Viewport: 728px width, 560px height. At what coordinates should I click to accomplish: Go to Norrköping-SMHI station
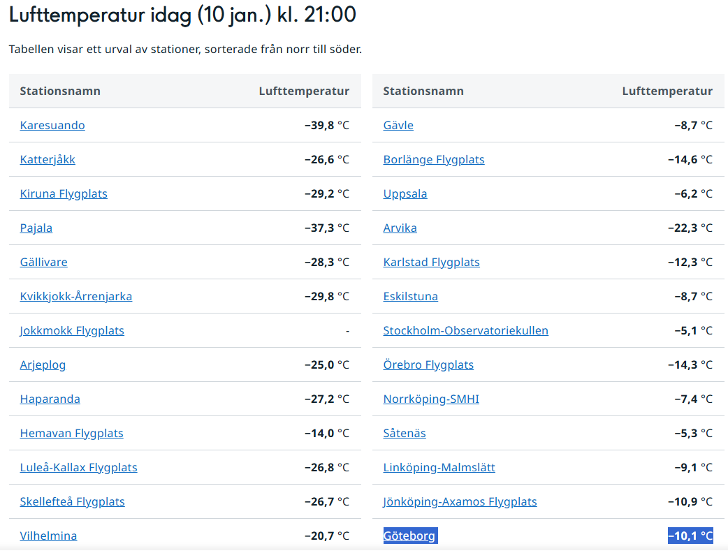pyautogui.click(x=431, y=399)
